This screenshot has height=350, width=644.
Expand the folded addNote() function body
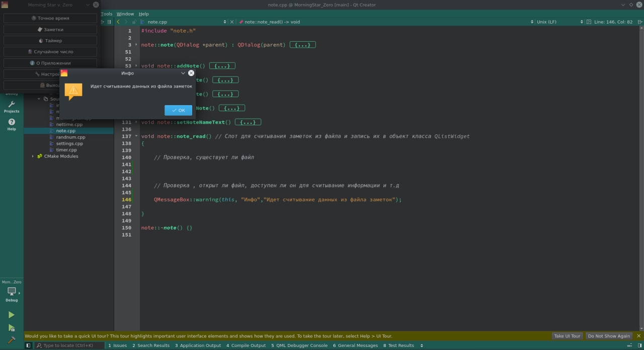pos(222,66)
